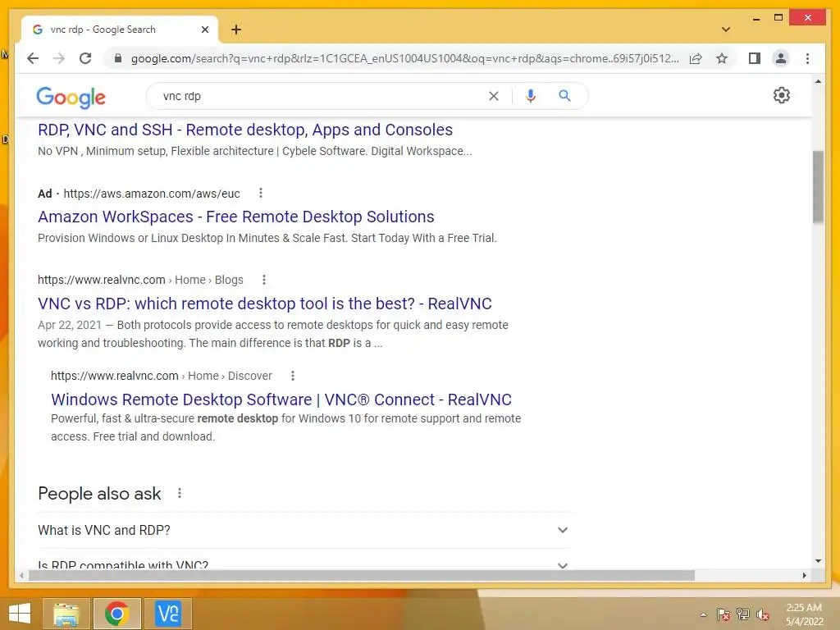
Task: Reload the Google search page
Action: tap(85, 58)
